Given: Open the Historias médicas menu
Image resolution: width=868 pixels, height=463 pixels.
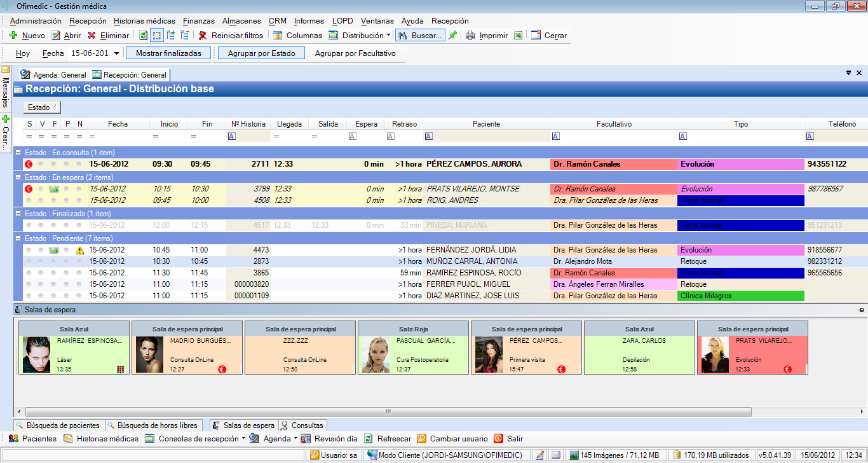Looking at the screenshot, I should 144,21.
